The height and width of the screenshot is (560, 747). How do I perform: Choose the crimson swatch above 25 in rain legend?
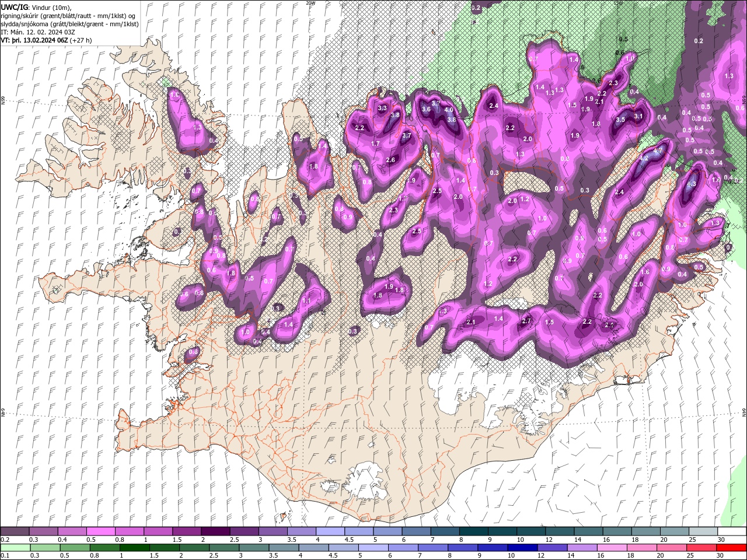(x=701, y=548)
